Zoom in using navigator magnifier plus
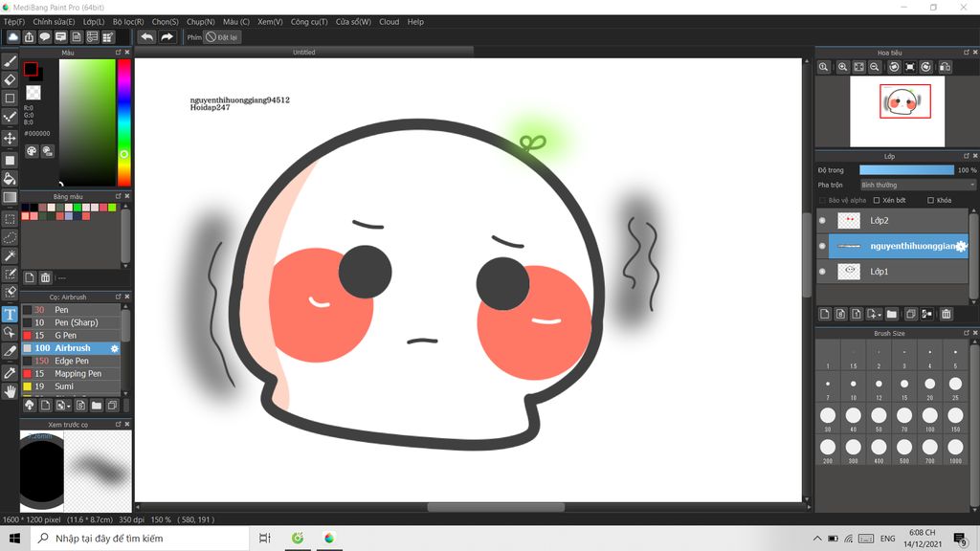Image resolution: width=980 pixels, height=551 pixels. [842, 67]
